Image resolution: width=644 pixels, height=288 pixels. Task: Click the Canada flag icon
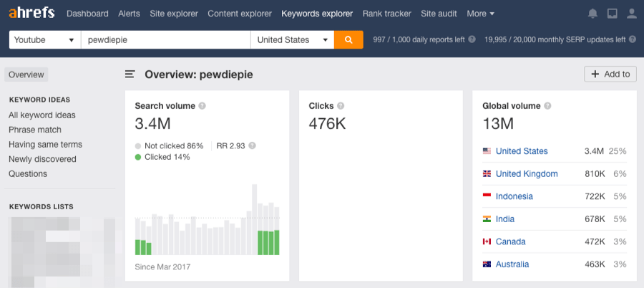pos(487,241)
